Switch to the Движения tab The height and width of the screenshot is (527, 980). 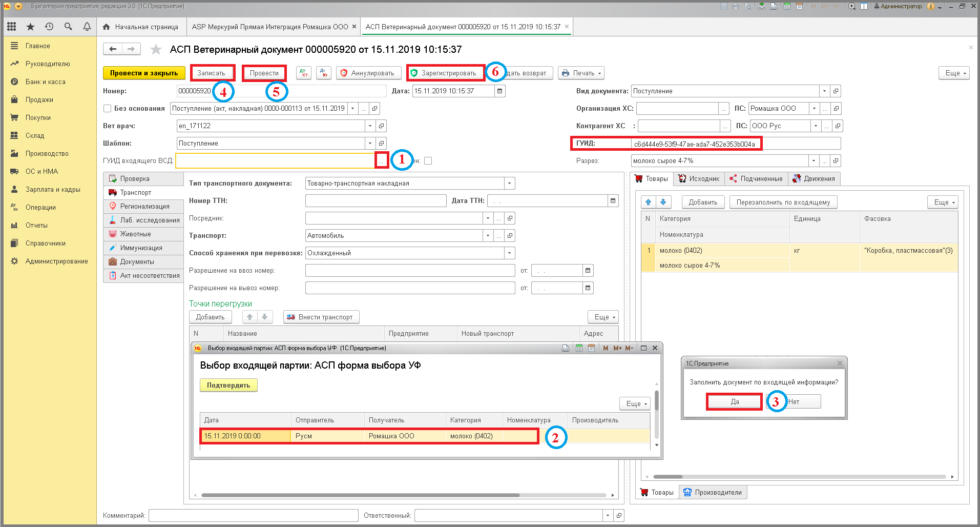814,179
